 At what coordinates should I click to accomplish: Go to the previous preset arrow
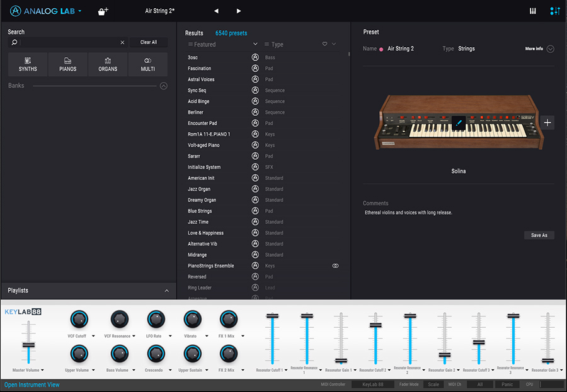coord(216,11)
